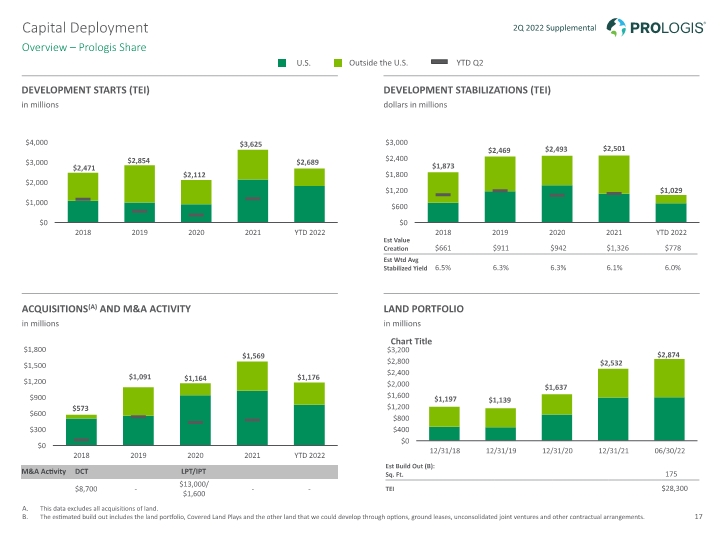
Task: Click page number 17
Action: coord(698,517)
